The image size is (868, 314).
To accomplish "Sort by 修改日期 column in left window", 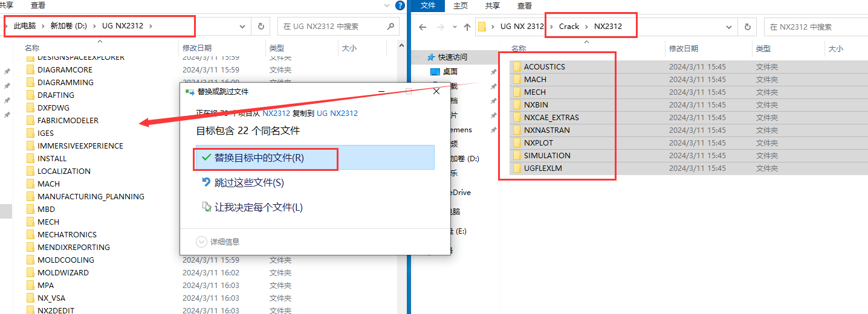I will click(197, 48).
